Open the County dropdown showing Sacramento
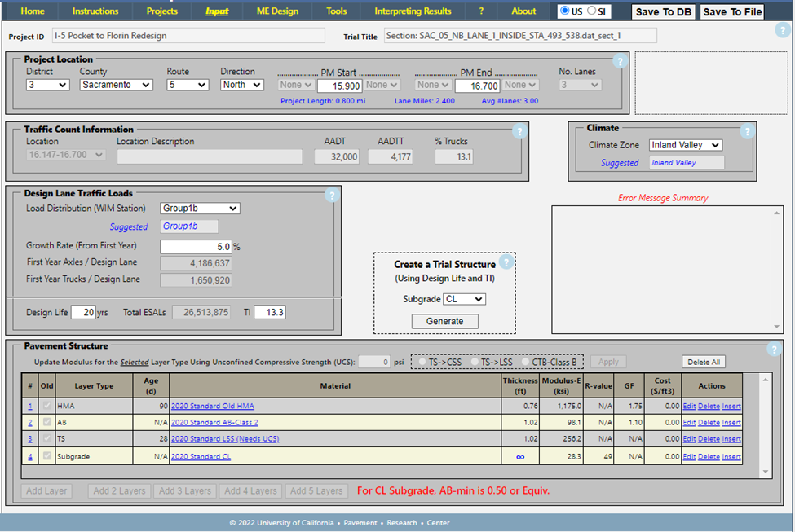Viewport: 795px width, 532px height. 116,85
